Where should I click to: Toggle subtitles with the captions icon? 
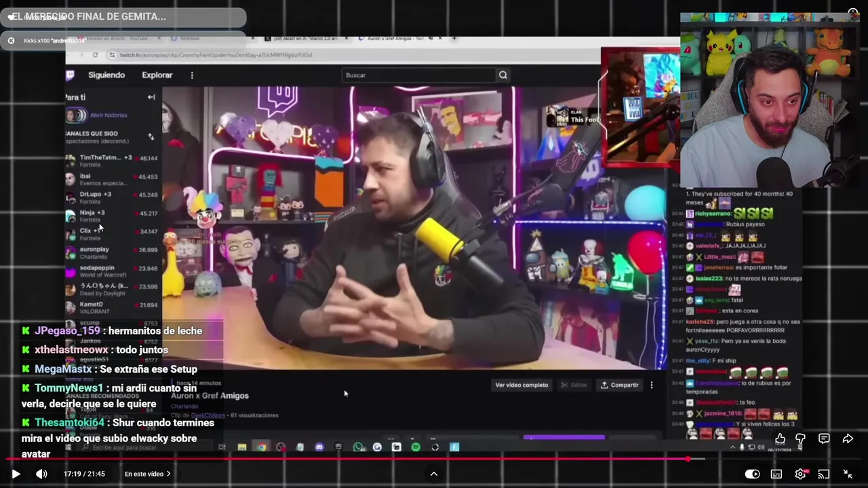(776, 474)
